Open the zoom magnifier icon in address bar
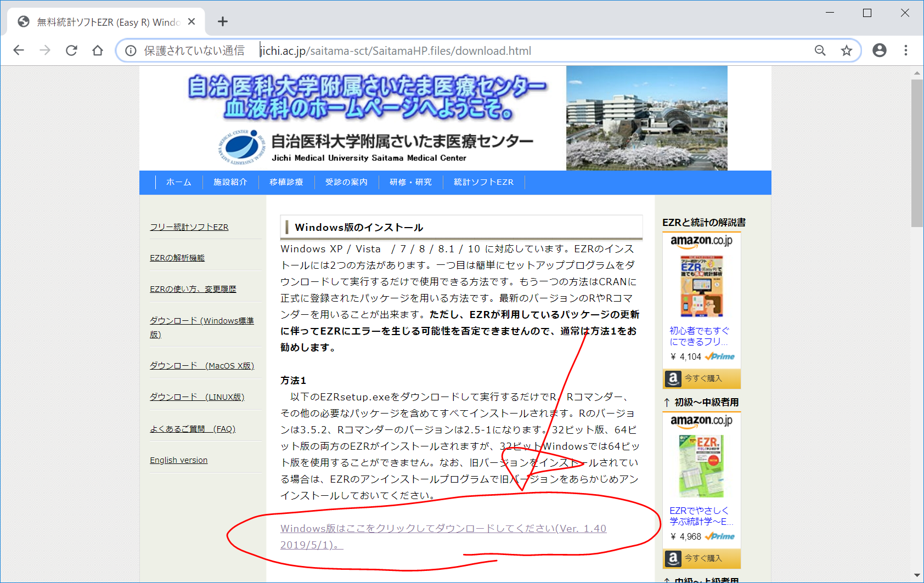 pyautogui.click(x=820, y=50)
